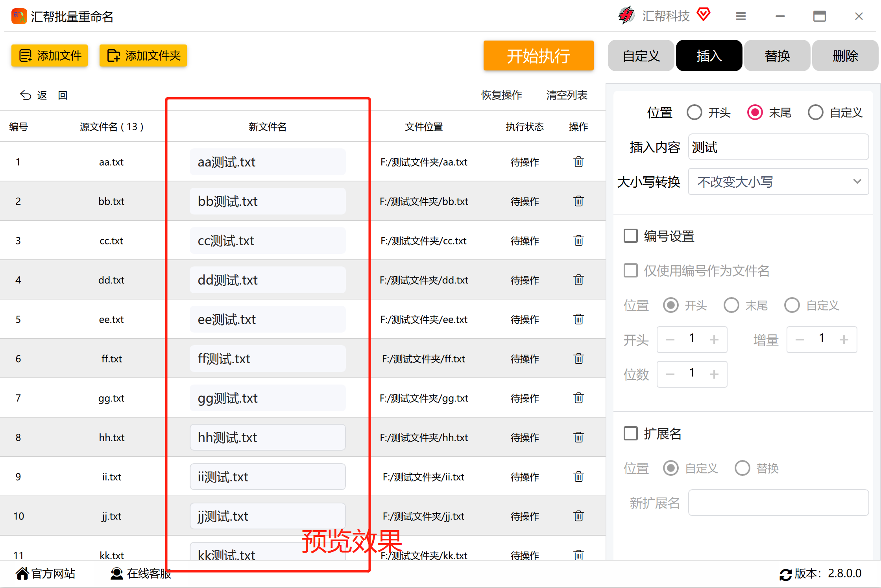The image size is (881, 588).
Task: Remove ii.txt via its trash icon
Action: (x=578, y=477)
